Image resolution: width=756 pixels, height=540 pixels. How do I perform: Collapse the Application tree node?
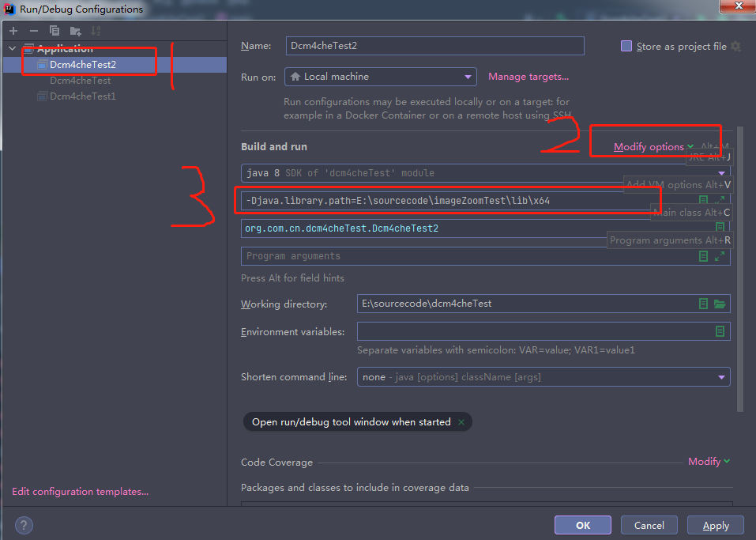[13, 48]
